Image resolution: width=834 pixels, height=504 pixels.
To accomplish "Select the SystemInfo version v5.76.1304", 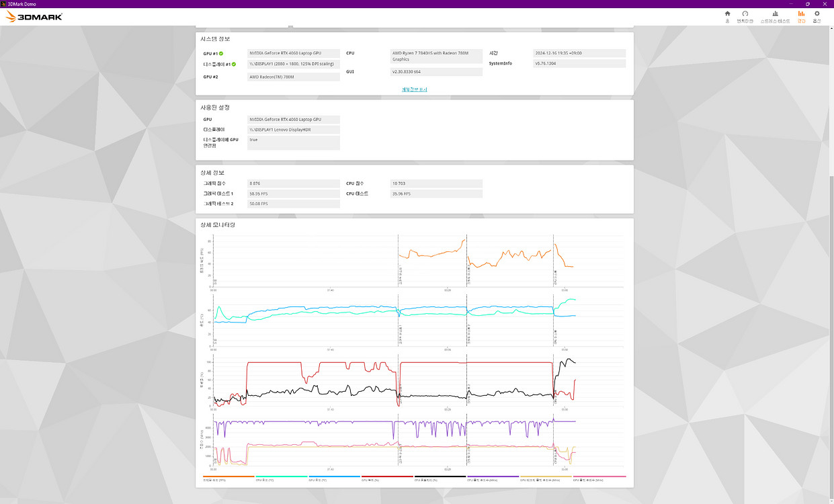I will pos(579,64).
